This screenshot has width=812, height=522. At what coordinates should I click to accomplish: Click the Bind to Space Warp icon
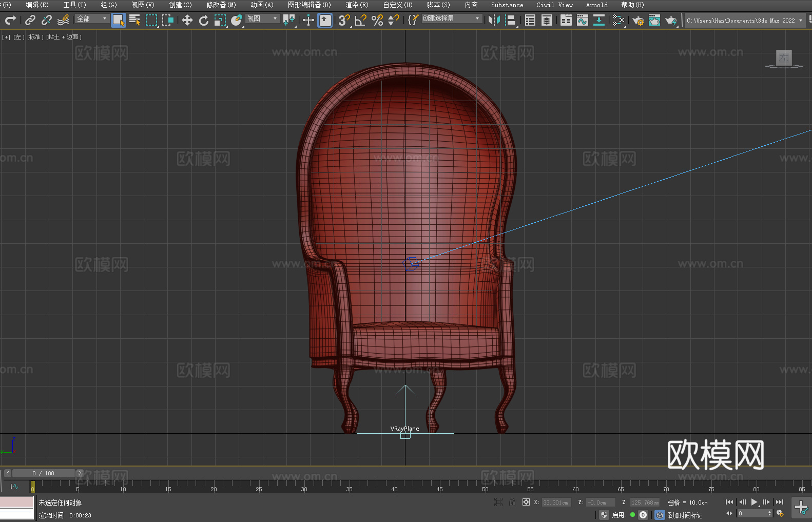pos(63,20)
